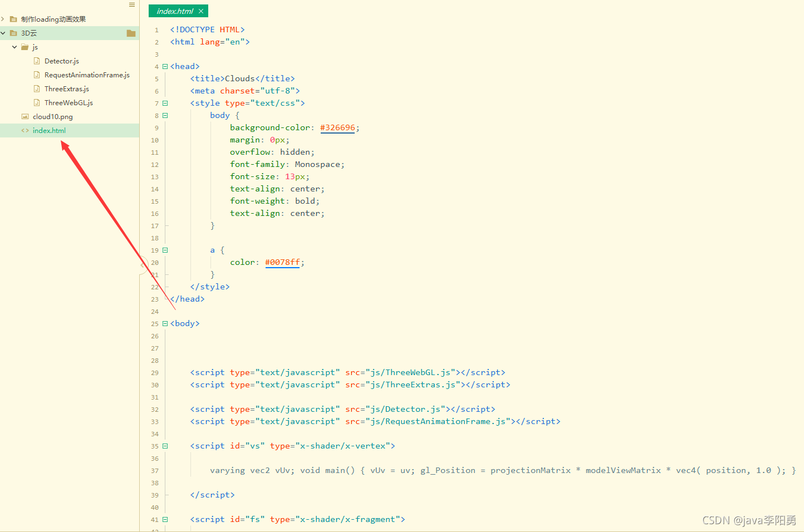
Task: Click the utf-8 charset value
Action: [x=278, y=91]
